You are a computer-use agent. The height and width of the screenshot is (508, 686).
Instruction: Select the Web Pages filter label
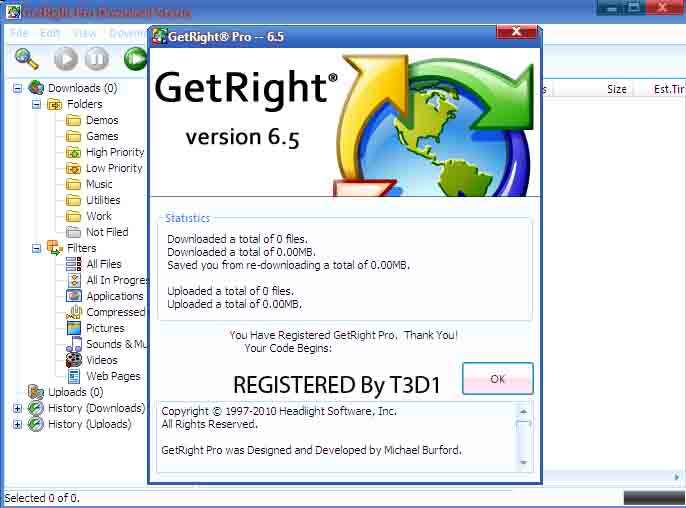pyautogui.click(x=114, y=376)
